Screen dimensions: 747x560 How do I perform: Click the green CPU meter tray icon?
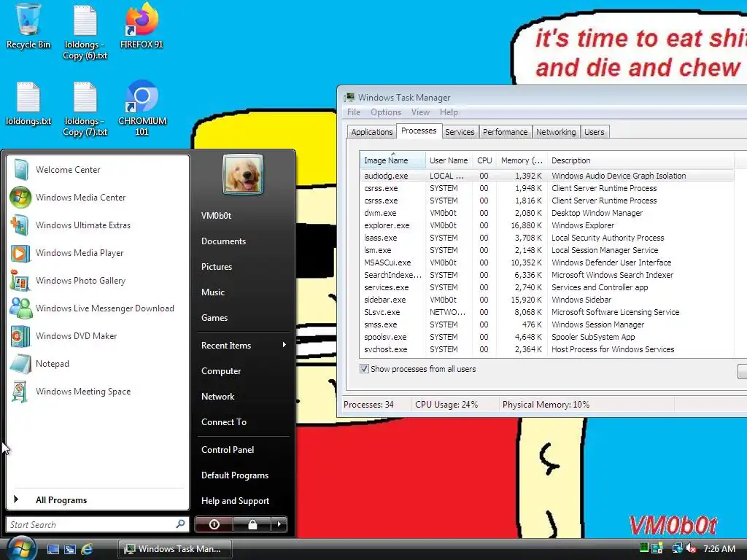click(x=643, y=548)
